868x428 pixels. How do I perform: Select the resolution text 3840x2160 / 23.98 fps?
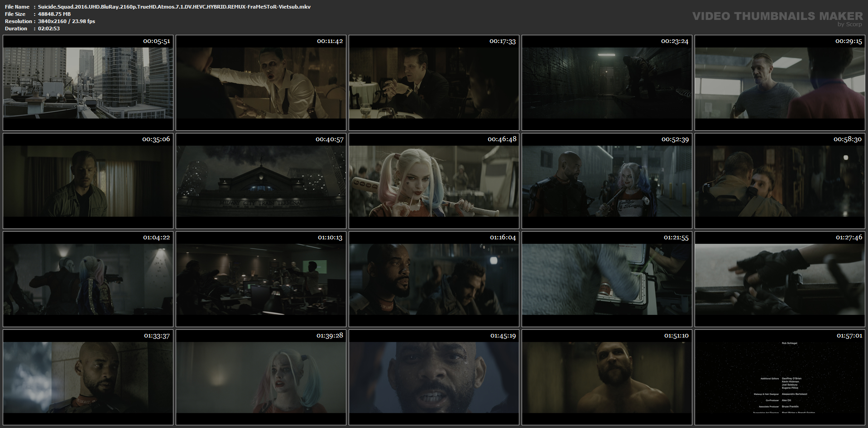pyautogui.click(x=67, y=21)
